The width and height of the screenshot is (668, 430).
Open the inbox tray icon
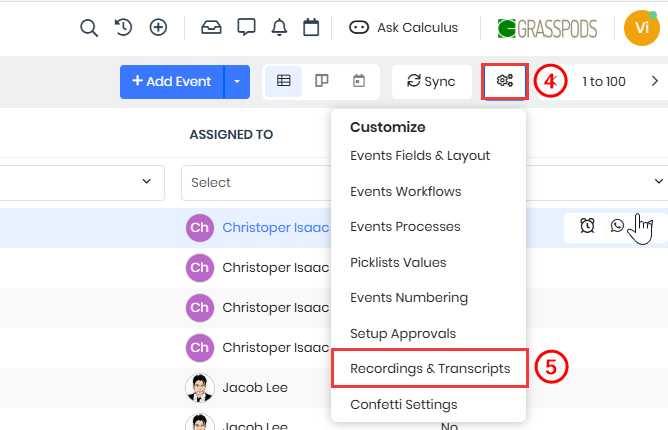pyautogui.click(x=211, y=27)
